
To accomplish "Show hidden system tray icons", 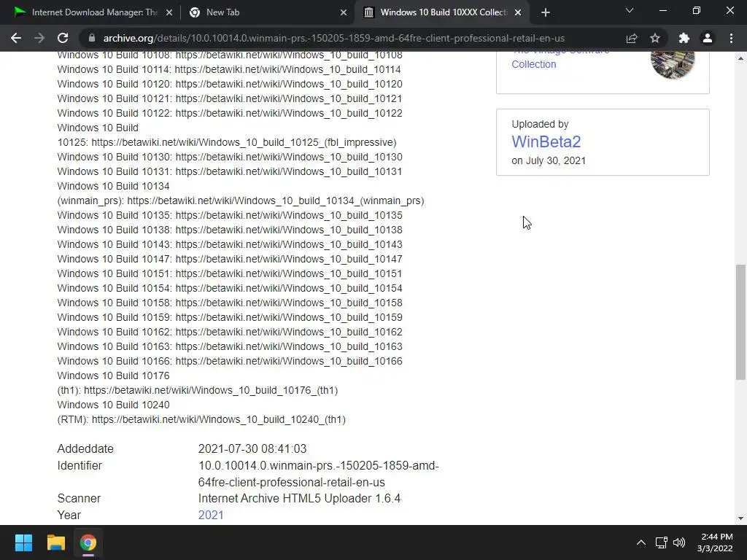I will [x=641, y=542].
